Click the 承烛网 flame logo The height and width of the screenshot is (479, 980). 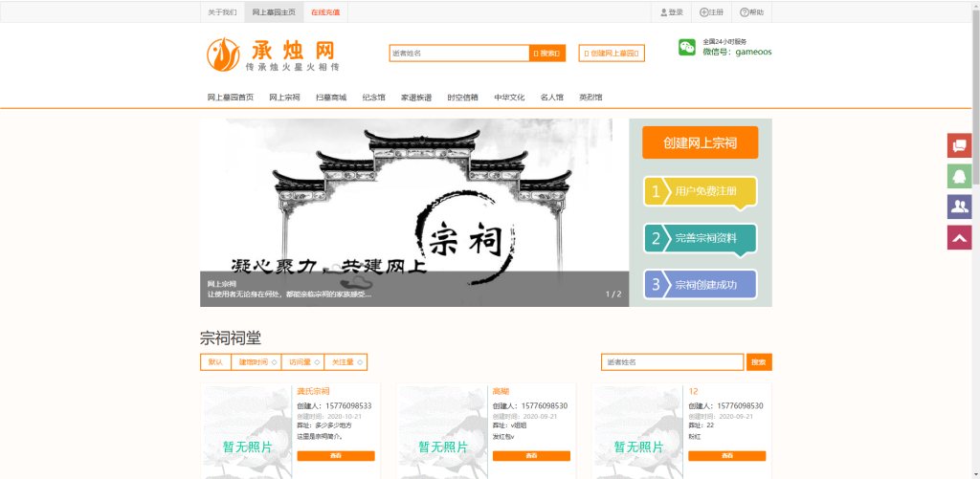[223, 54]
